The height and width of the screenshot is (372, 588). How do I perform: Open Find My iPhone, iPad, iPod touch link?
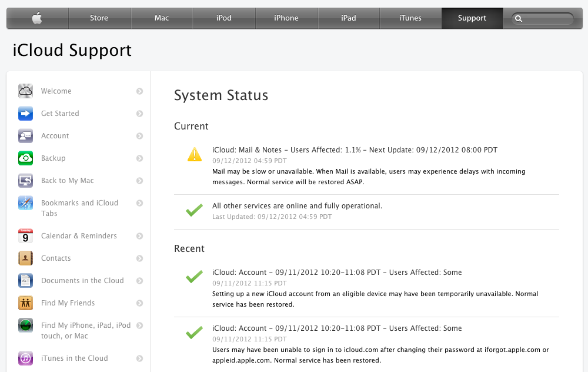coord(86,331)
